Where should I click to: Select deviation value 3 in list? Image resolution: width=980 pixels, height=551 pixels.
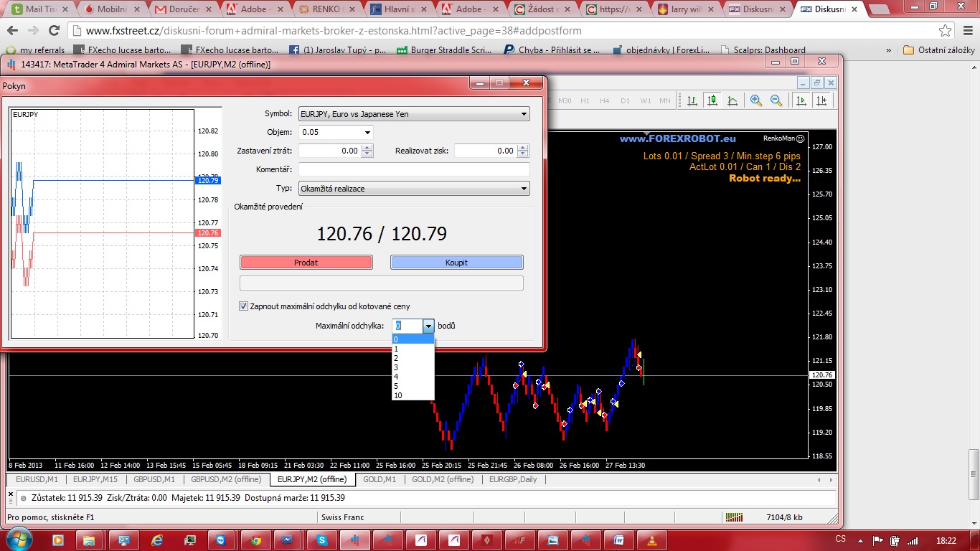[x=413, y=367]
